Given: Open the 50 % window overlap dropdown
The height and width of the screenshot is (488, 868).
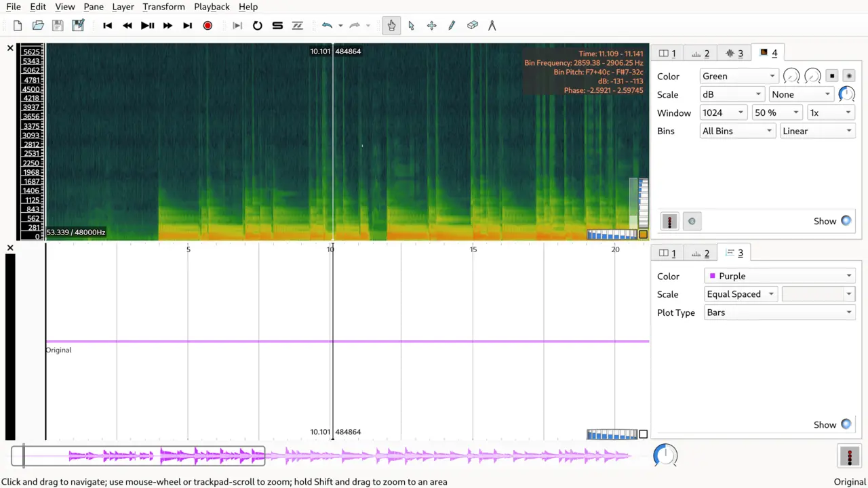Looking at the screenshot, I should tap(777, 113).
